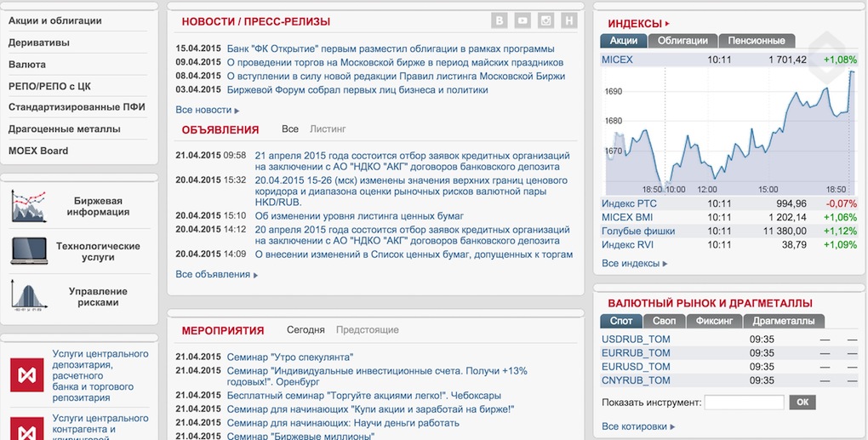Open Все новости link
This screenshot has width=868, height=440.
point(203,110)
